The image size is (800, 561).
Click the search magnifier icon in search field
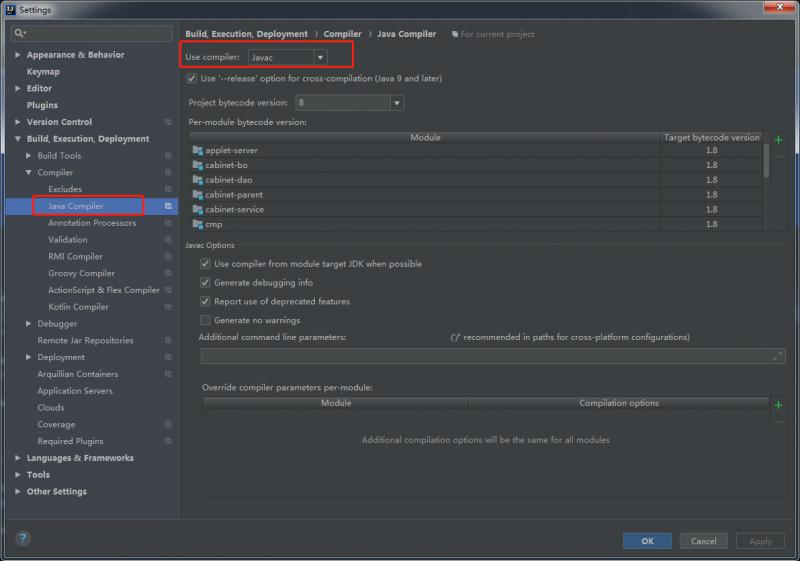click(x=19, y=33)
